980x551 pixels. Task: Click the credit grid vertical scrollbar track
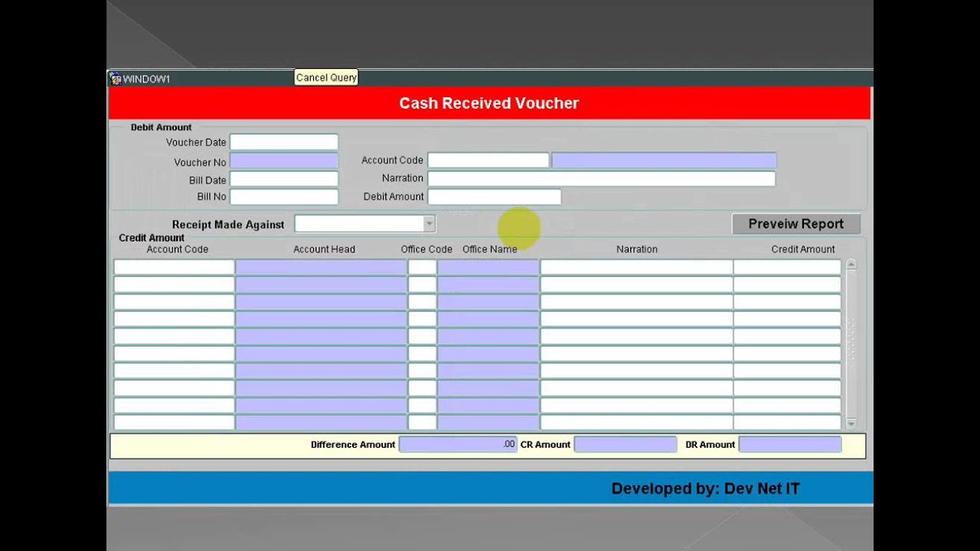click(x=851, y=344)
